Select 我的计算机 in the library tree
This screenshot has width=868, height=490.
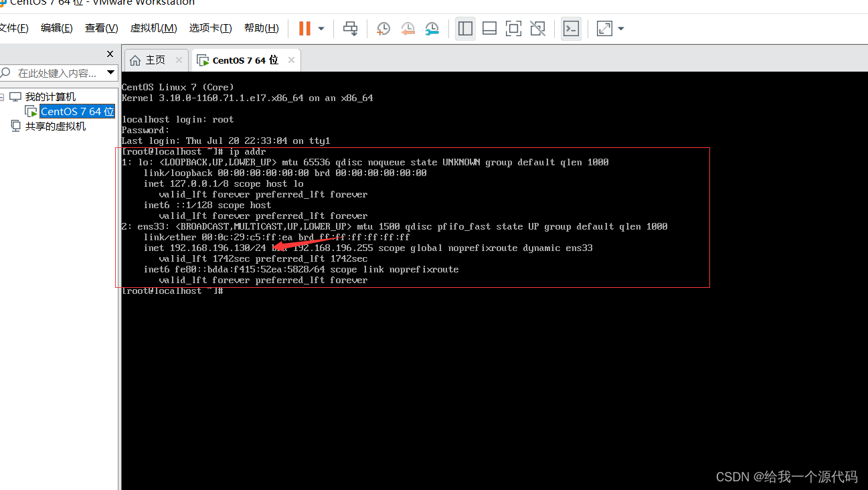pyautogui.click(x=51, y=97)
